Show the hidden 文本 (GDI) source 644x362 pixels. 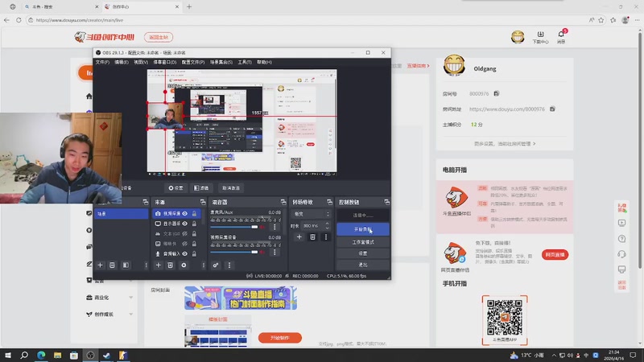pyautogui.click(x=185, y=233)
